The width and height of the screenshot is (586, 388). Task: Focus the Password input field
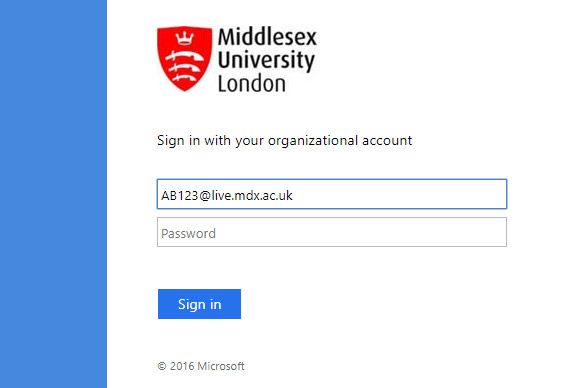332,232
